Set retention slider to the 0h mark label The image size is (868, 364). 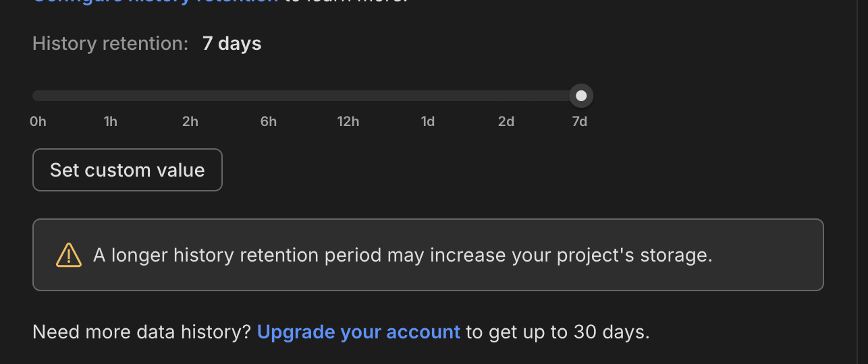(38, 122)
